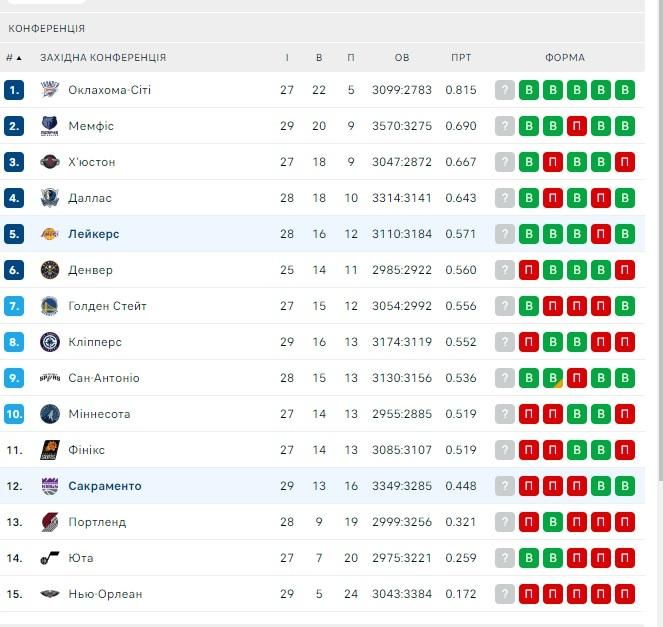This screenshot has width=663, height=627.
Task: Click the last form badge for Нью-Орлеан
Action: pos(625,594)
